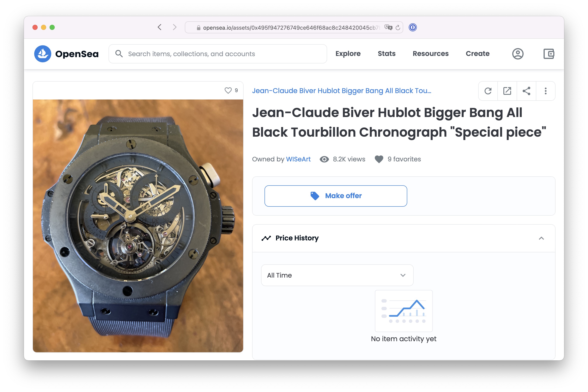Click the refresh/reload icon for NFT

[x=488, y=91]
